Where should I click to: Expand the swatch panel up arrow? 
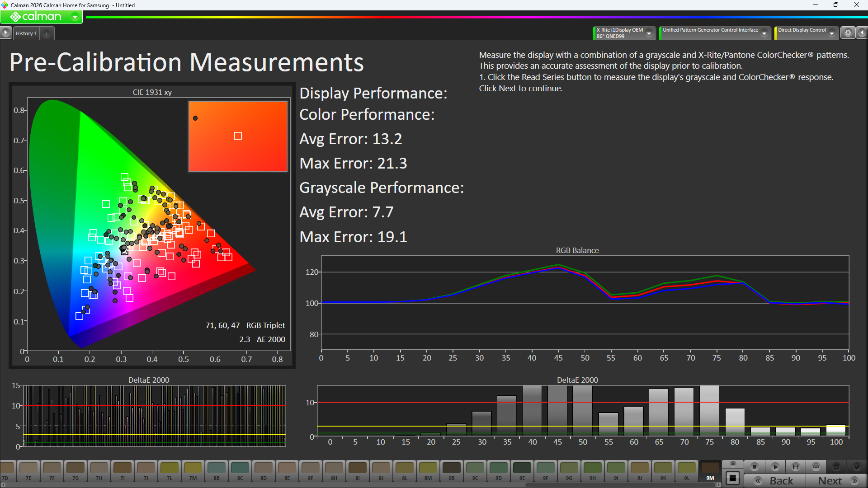(x=733, y=464)
